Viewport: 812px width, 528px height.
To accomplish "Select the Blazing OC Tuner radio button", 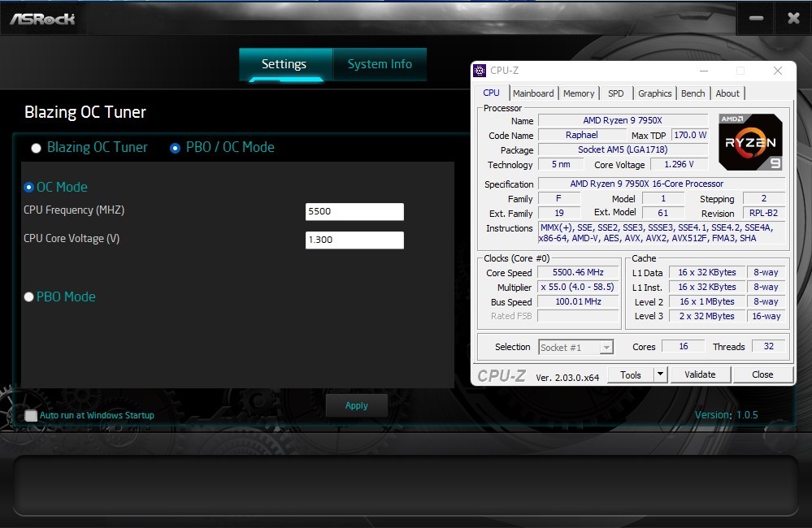I will (x=37, y=148).
